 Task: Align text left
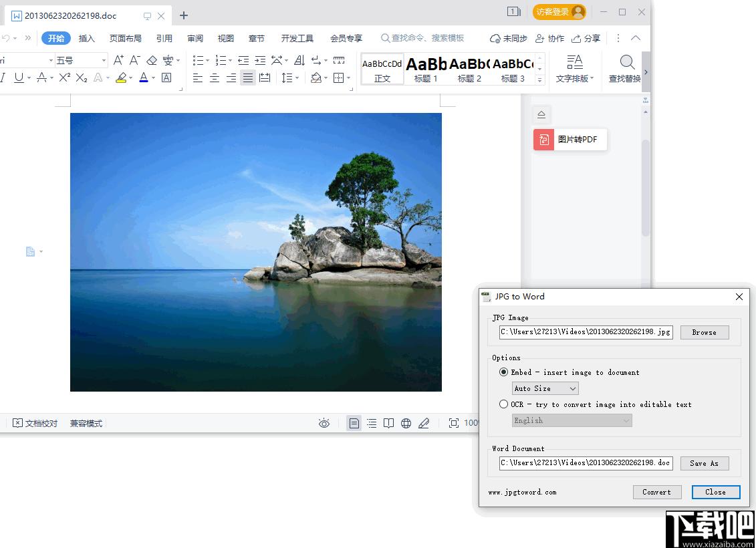point(198,78)
